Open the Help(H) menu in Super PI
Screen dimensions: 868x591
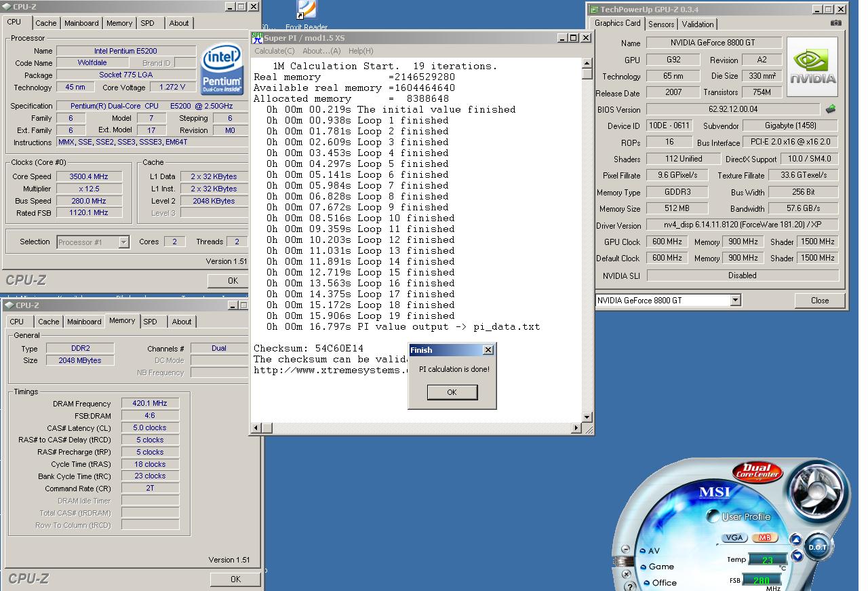pyautogui.click(x=360, y=51)
